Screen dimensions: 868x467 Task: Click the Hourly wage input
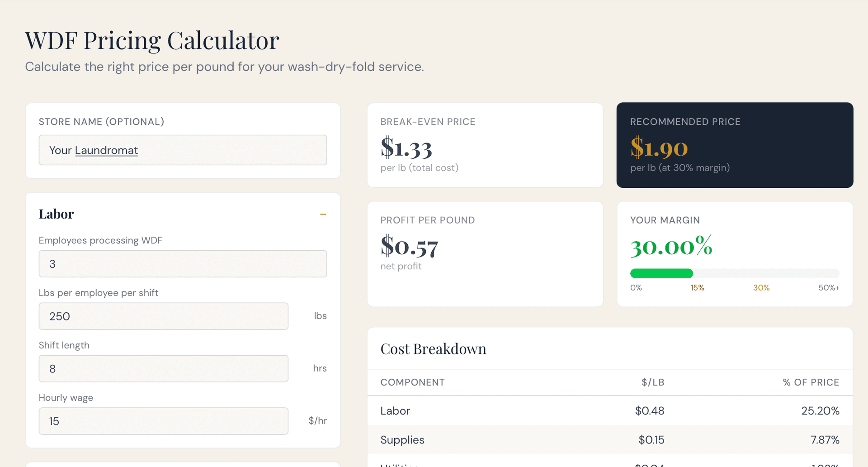coord(163,421)
